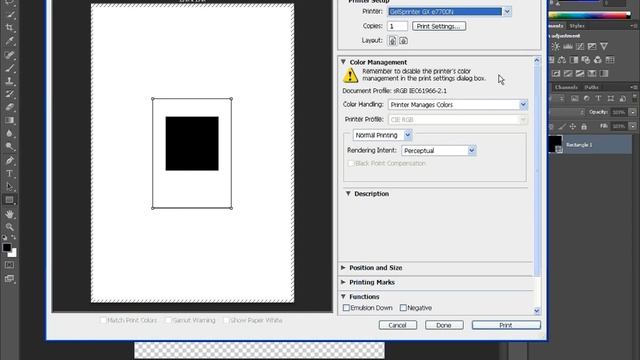
Task: Click the foreground color swatch
Action: pos(7,247)
